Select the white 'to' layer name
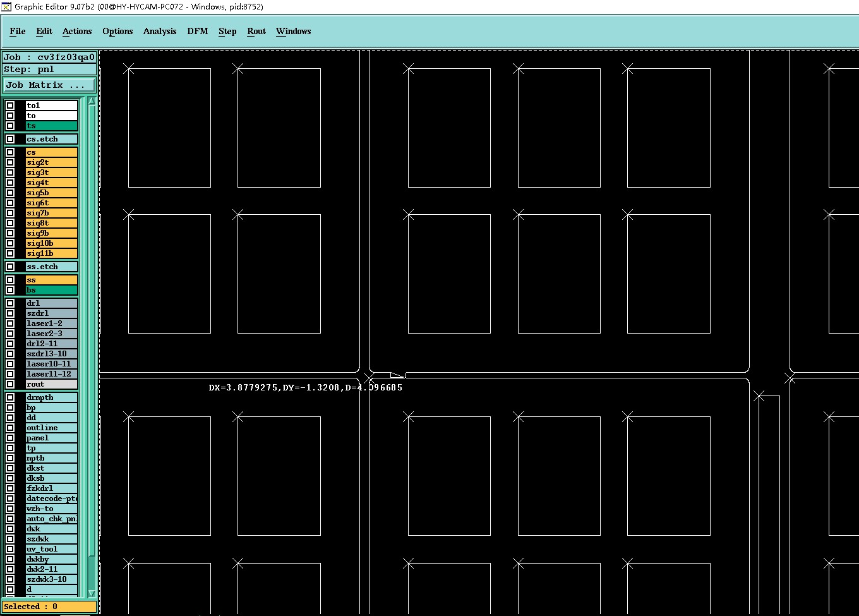The height and width of the screenshot is (616, 859). (52, 116)
